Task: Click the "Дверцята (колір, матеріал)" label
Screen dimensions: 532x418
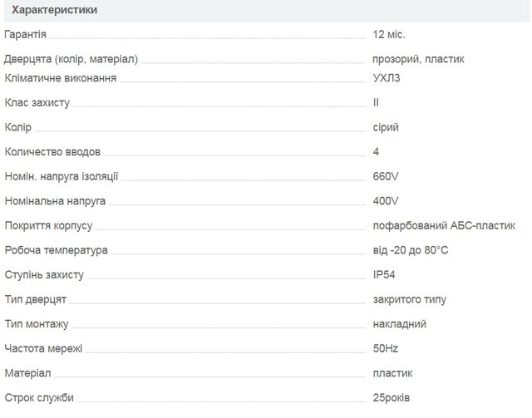Action: pos(71,59)
